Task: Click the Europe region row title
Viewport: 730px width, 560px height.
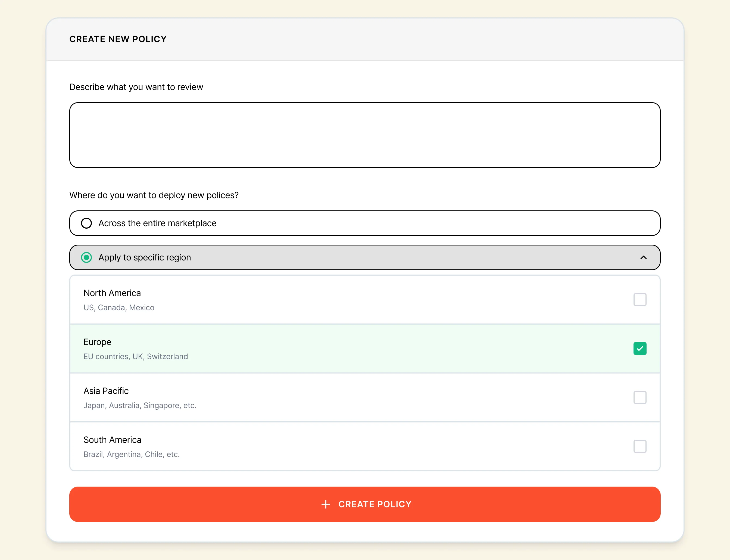Action: click(x=97, y=342)
